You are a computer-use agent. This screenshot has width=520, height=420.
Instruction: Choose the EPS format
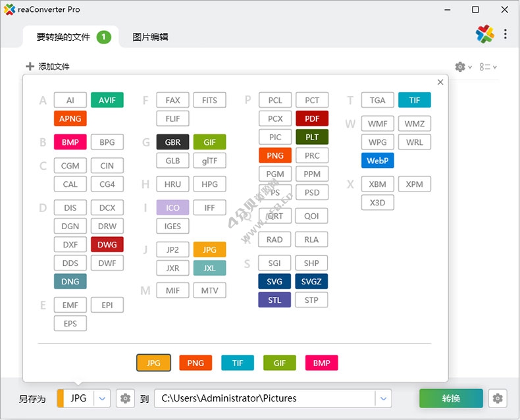70,323
